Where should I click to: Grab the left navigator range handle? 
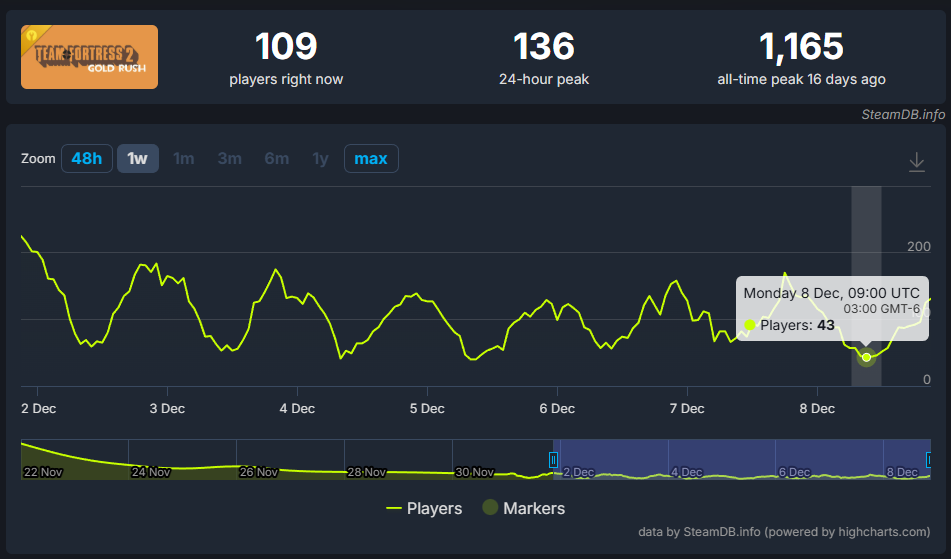[x=553, y=460]
